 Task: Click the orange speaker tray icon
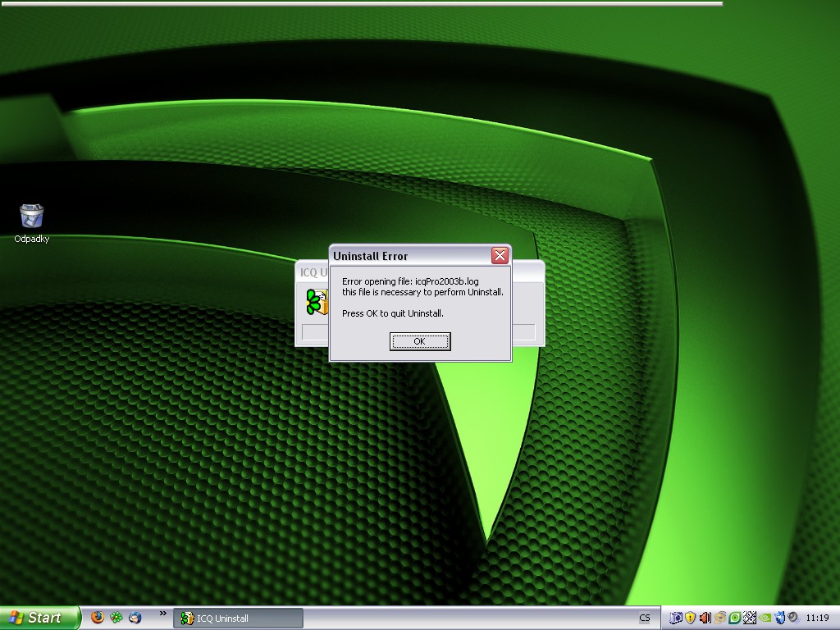pos(705,618)
